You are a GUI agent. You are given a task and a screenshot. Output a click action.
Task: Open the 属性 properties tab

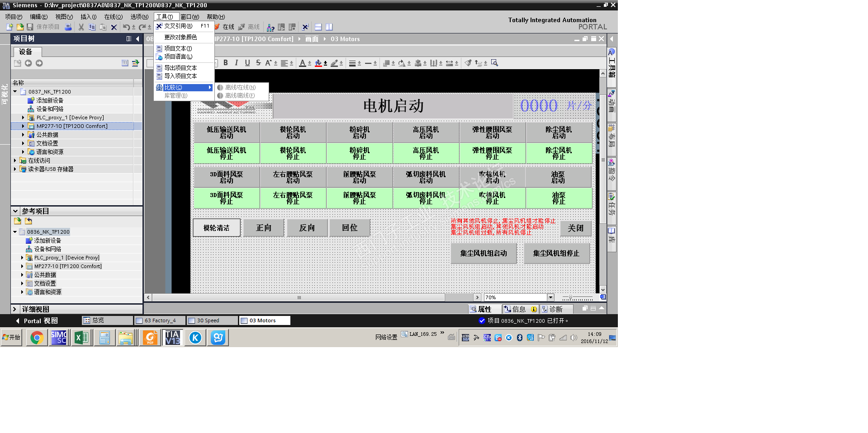click(484, 309)
